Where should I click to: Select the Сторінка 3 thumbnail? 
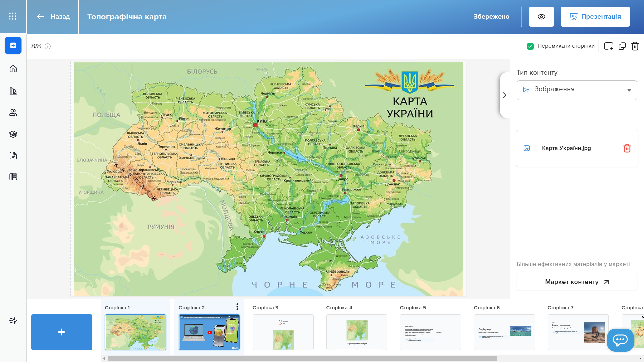pos(283,332)
